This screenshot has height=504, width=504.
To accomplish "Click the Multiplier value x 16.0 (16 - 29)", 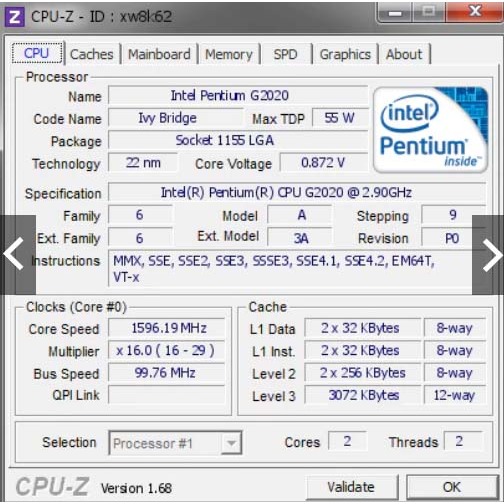I will point(167,350).
